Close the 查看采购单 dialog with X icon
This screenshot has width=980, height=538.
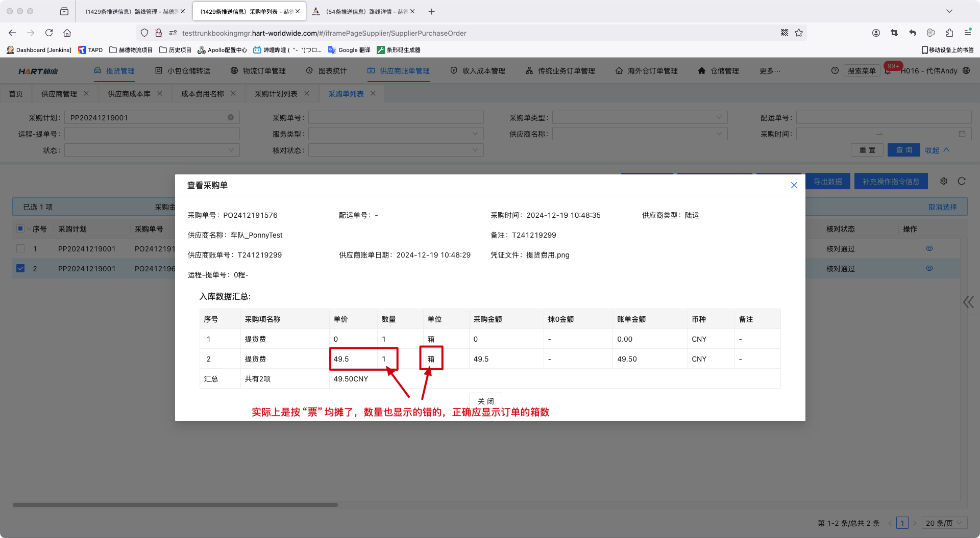pos(794,185)
